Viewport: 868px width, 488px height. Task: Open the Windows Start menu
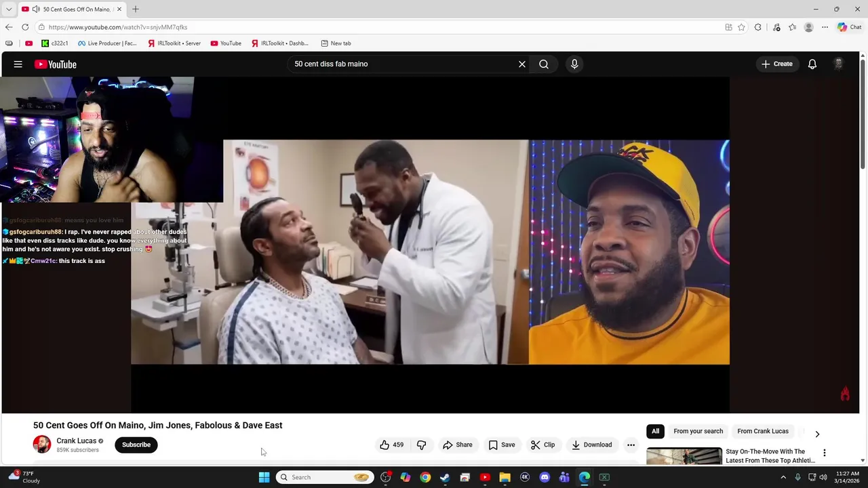264,477
